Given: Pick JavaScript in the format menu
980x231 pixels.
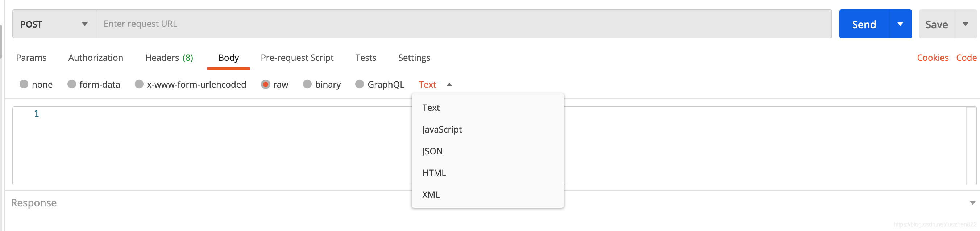Looking at the screenshot, I should pyautogui.click(x=442, y=130).
